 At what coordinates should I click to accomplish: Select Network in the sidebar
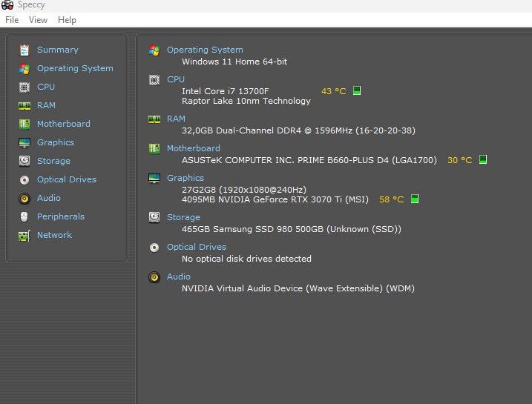[x=55, y=235]
